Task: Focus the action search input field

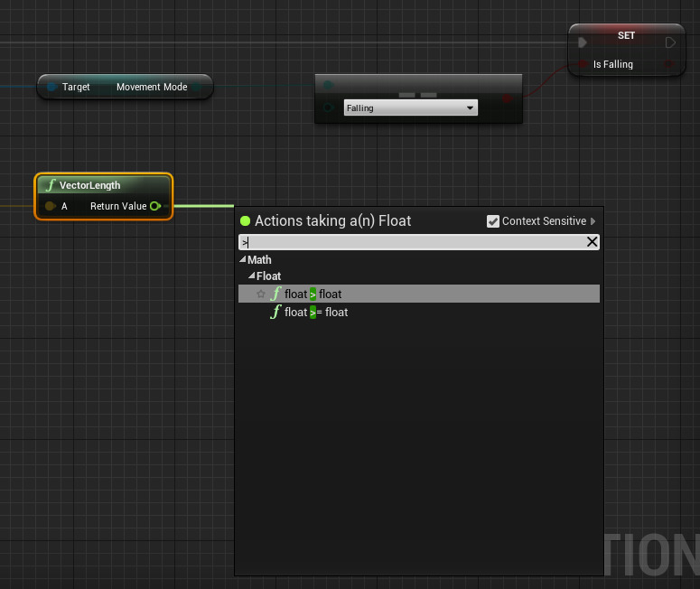Action: pyautogui.click(x=412, y=242)
